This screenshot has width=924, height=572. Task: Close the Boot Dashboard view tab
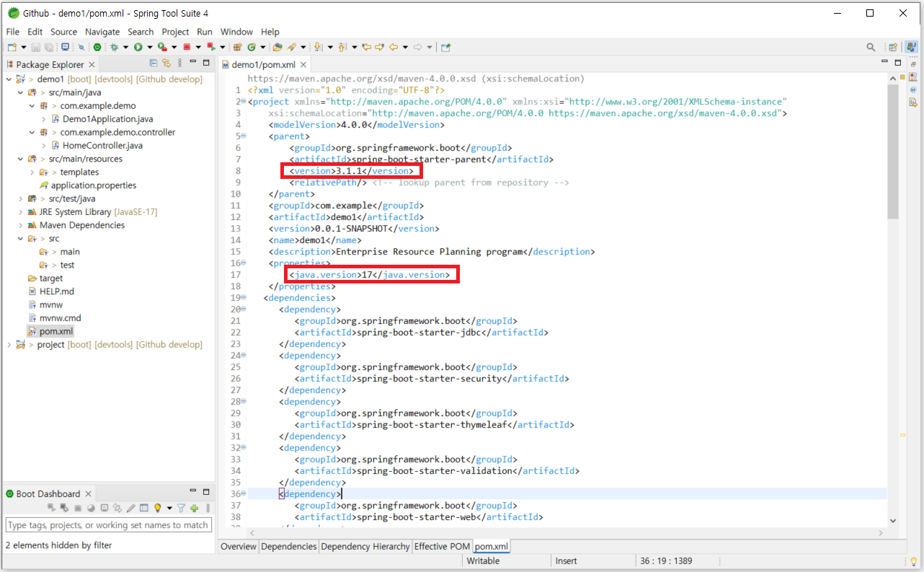pyautogui.click(x=88, y=494)
